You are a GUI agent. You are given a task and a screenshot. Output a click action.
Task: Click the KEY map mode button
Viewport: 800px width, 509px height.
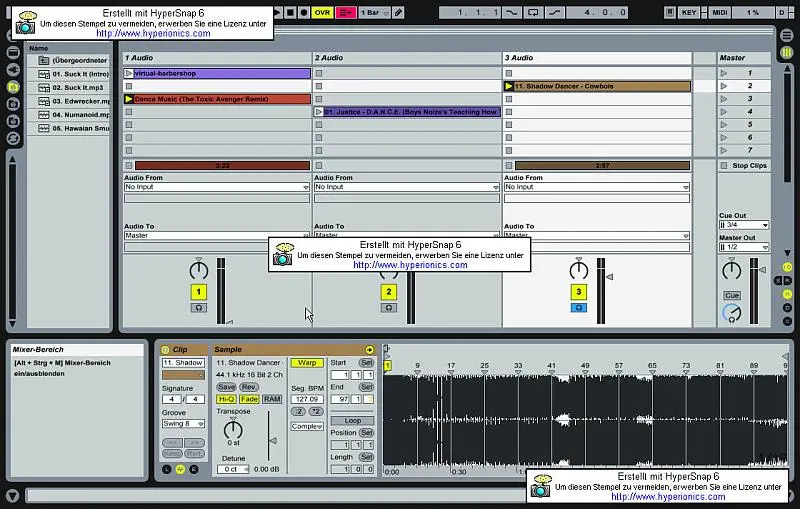[689, 12]
